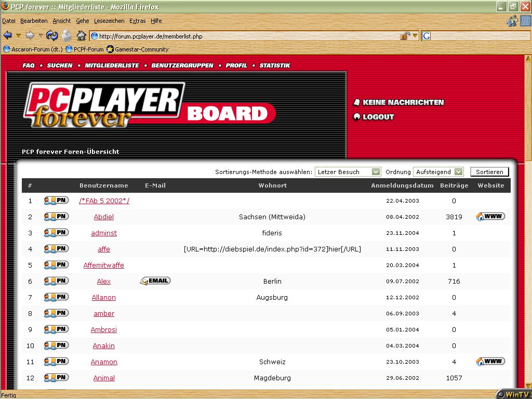
Task: Click the padlock icon in the address bar
Action: 405,36
